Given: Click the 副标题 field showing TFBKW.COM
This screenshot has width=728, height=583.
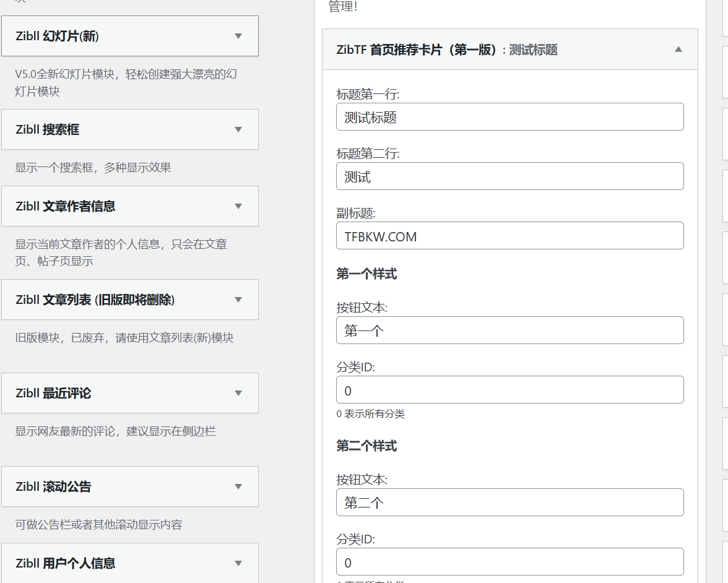Looking at the screenshot, I should 509,236.
